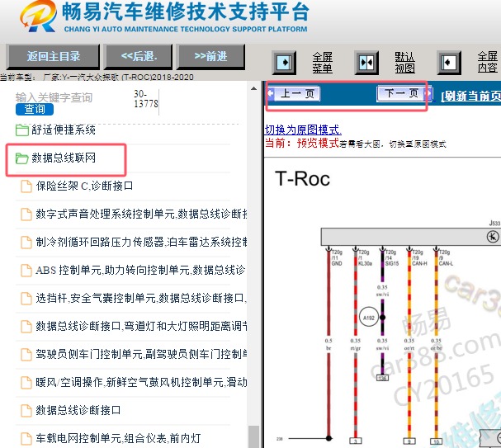
Task: Open document ABS 控制单元,助力转向控制单元
Action: 134,270
